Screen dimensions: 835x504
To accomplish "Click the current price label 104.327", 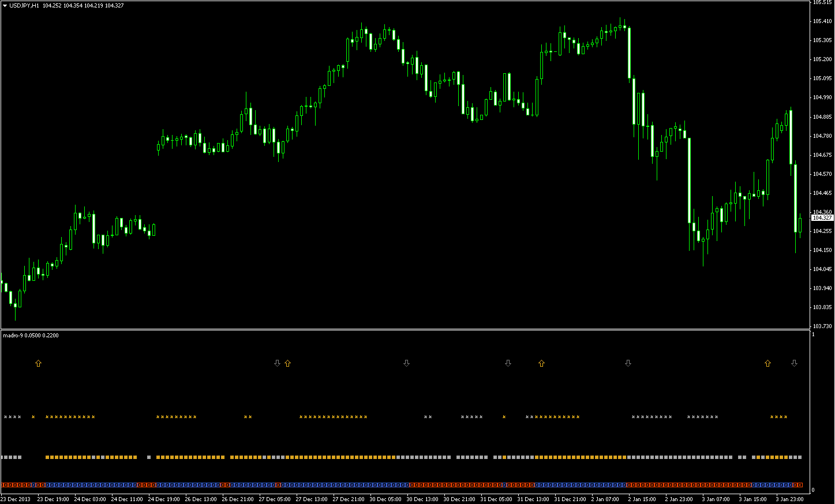I will pyautogui.click(x=822, y=218).
